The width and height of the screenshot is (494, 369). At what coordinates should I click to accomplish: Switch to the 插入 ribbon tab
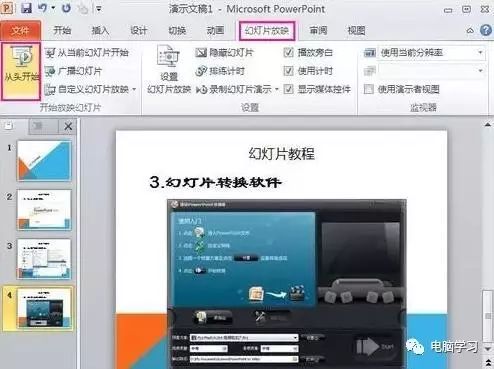click(100, 31)
